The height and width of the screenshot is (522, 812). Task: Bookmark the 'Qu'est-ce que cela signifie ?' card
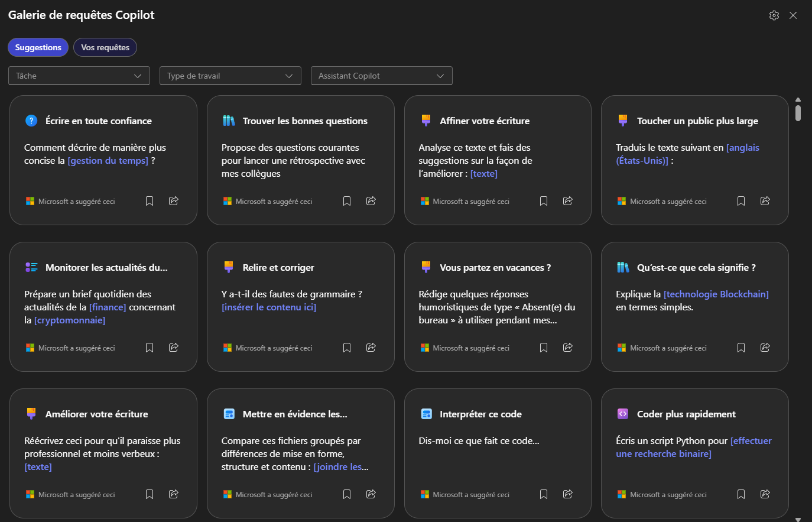[x=741, y=348]
